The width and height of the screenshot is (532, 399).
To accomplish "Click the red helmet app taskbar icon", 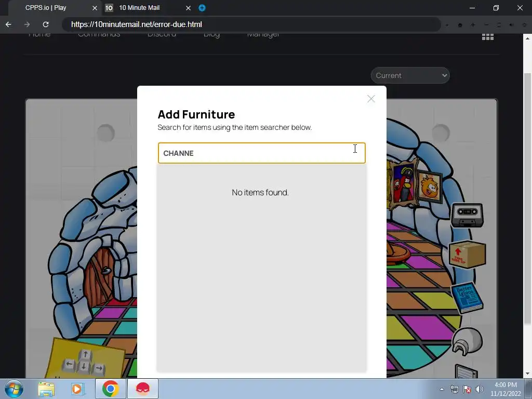I will coord(142,389).
